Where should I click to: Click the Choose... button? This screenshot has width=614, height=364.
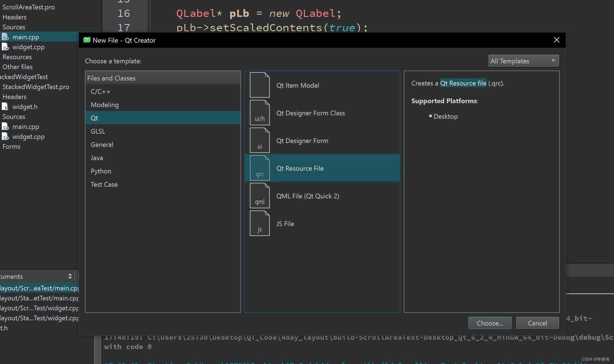point(490,323)
